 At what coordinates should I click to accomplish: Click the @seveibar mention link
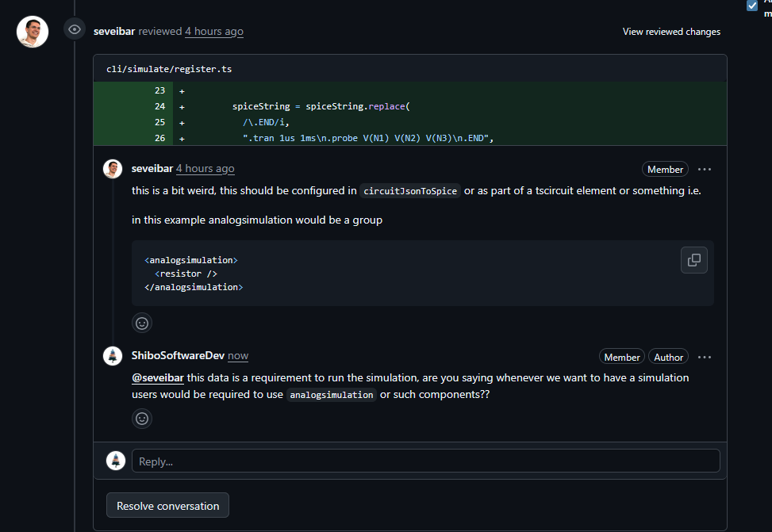[157, 377]
